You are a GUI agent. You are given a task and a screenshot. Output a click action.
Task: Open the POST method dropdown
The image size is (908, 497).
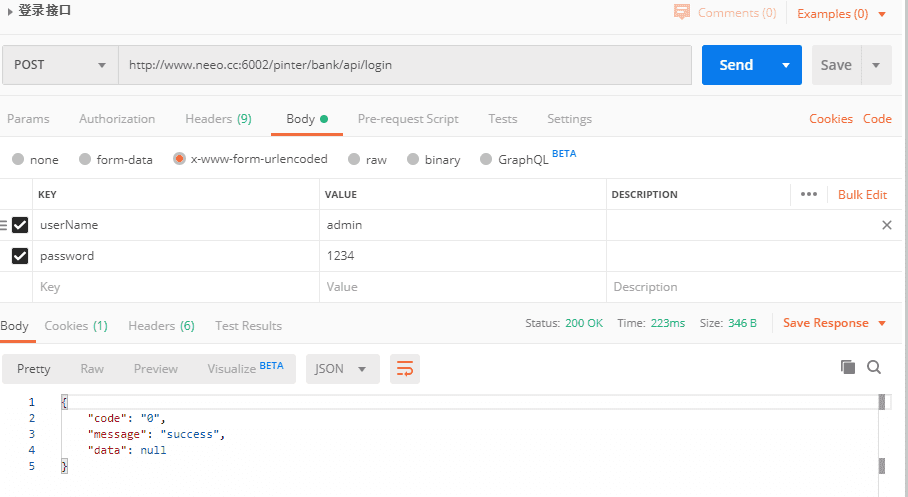[60, 65]
